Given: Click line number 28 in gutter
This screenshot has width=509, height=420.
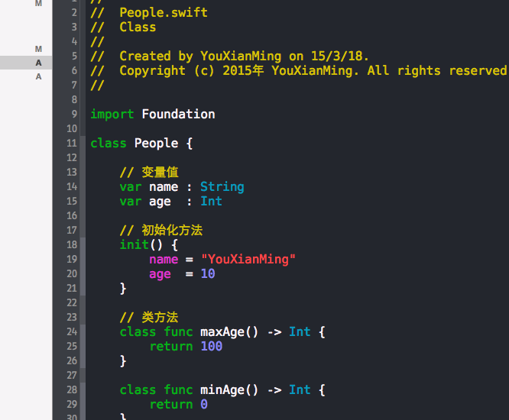Looking at the screenshot, I should point(72,389).
